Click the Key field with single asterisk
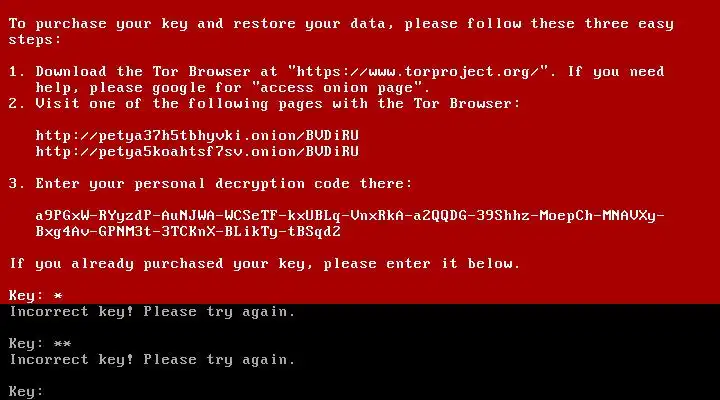The height and width of the screenshot is (400, 720). [35, 295]
